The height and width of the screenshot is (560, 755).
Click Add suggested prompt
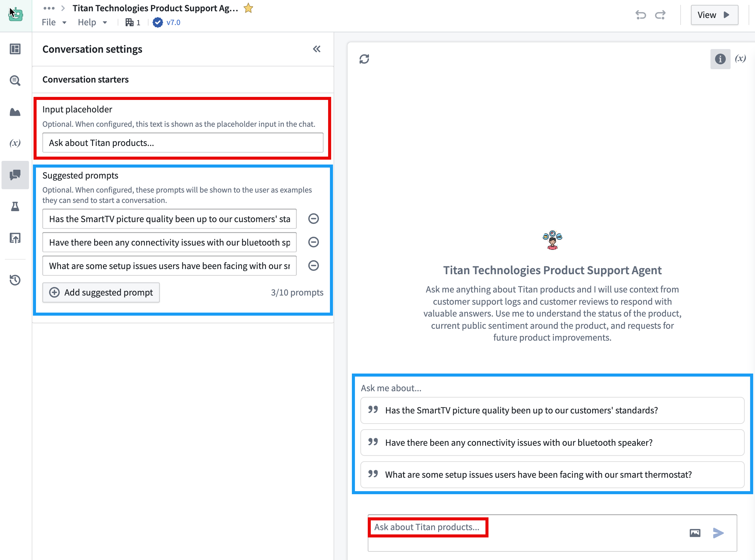point(101,292)
